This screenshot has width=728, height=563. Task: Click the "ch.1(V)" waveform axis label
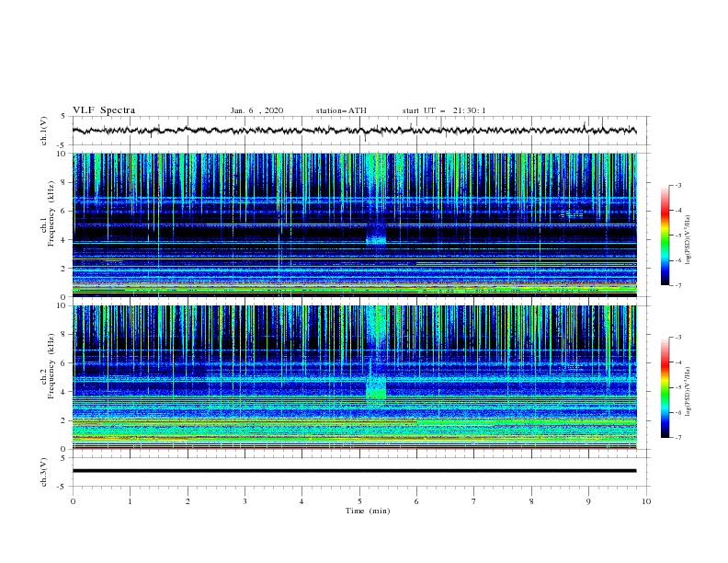tap(44, 131)
